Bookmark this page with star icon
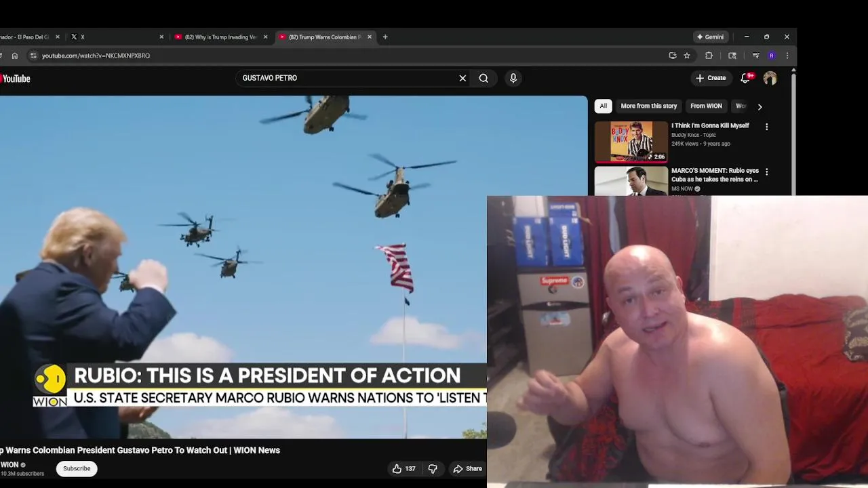Image resolution: width=868 pixels, height=488 pixels. click(x=687, y=56)
